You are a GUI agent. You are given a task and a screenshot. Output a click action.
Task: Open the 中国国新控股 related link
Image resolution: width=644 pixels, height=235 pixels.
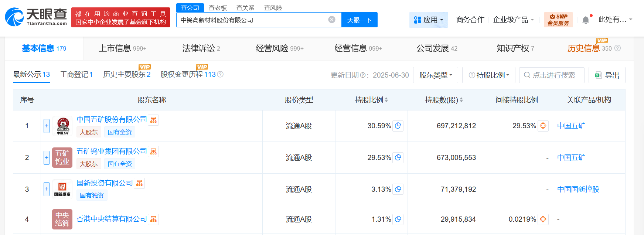pos(578,189)
